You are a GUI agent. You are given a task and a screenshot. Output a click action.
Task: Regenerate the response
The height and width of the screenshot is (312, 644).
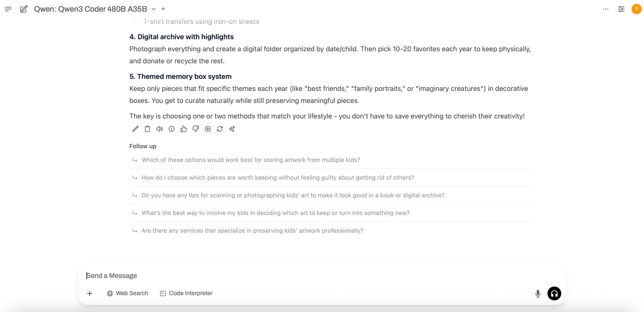click(220, 129)
